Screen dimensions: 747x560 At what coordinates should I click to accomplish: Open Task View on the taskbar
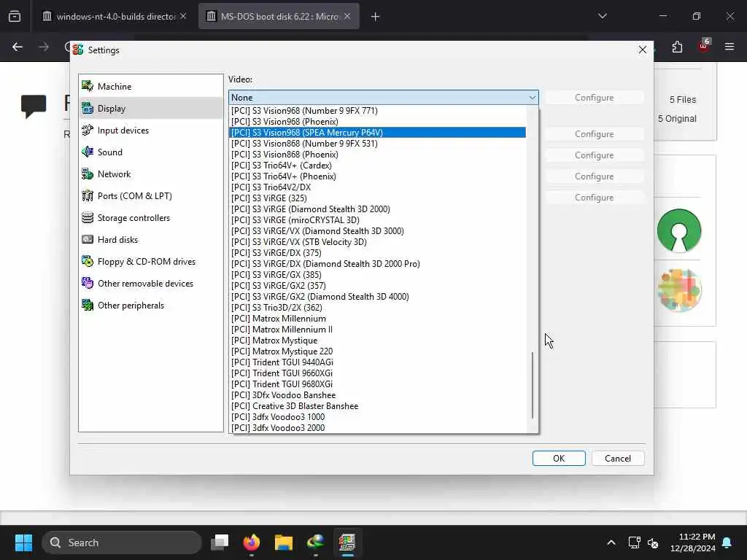coord(220,542)
